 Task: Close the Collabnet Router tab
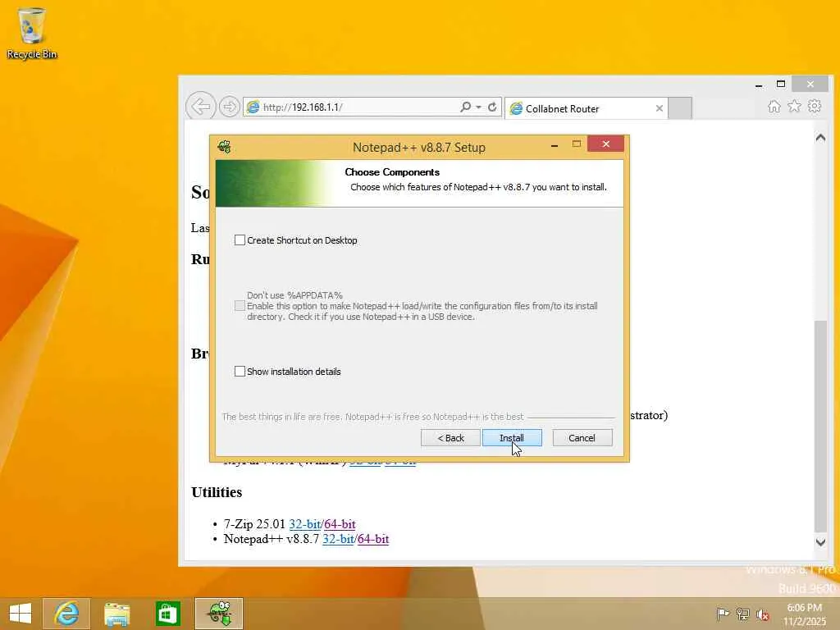coord(659,108)
